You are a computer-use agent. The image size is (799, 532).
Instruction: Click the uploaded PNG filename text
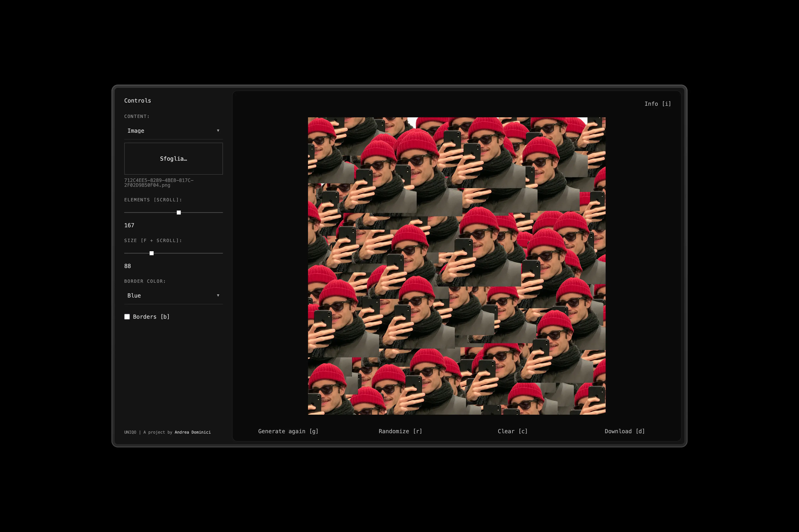pyautogui.click(x=159, y=183)
